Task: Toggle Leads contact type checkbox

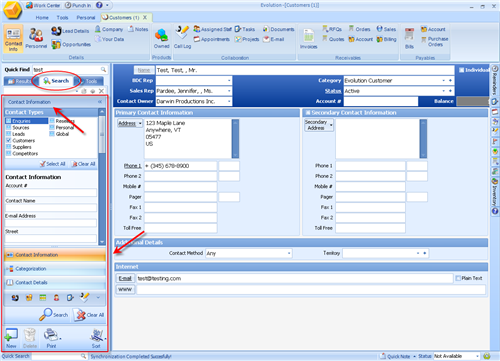Action: tap(9, 134)
